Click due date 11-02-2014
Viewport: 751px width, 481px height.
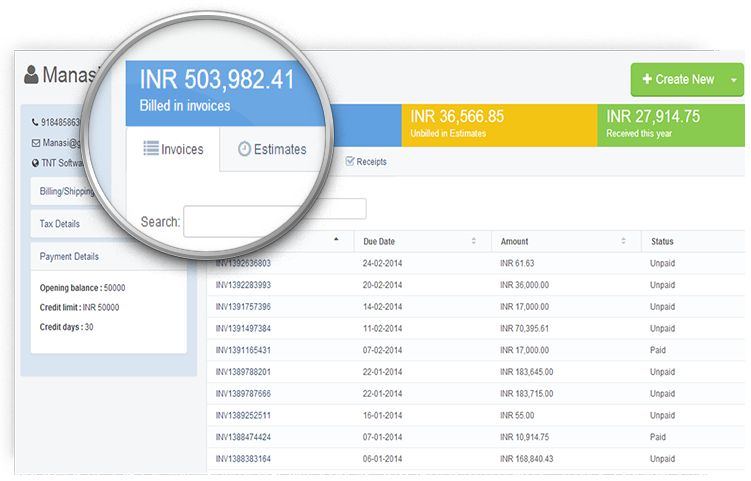click(382, 328)
